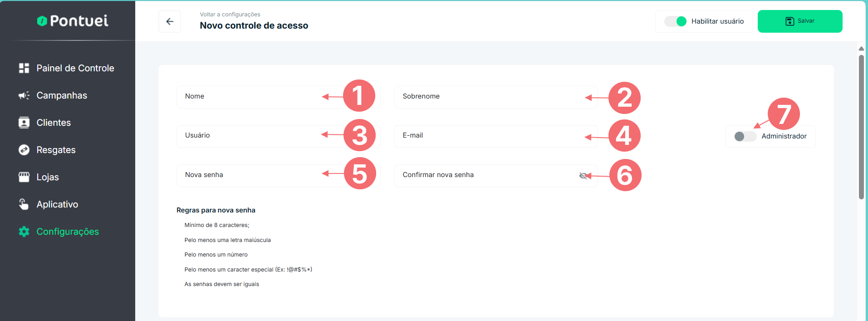The image size is (868, 321).
Task: Open Campanhas menu item
Action: [x=62, y=95]
